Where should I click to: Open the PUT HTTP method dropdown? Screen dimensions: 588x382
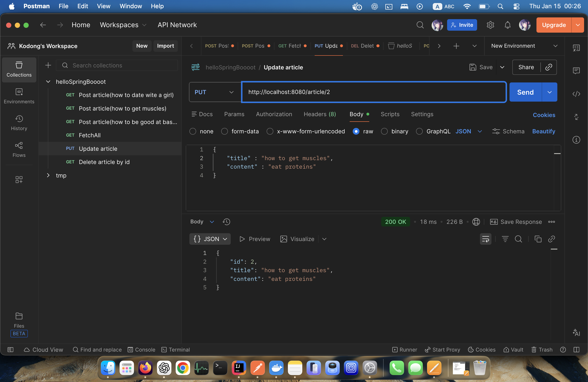214,92
